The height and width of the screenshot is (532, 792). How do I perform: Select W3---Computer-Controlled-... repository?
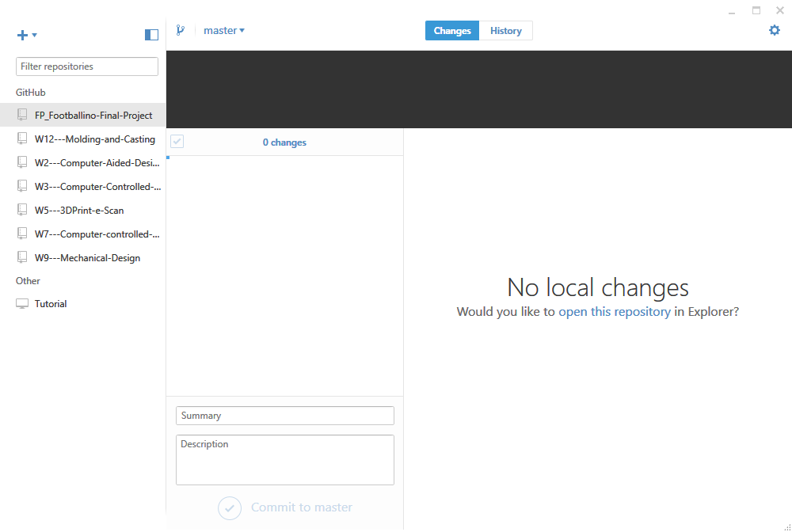point(83,186)
